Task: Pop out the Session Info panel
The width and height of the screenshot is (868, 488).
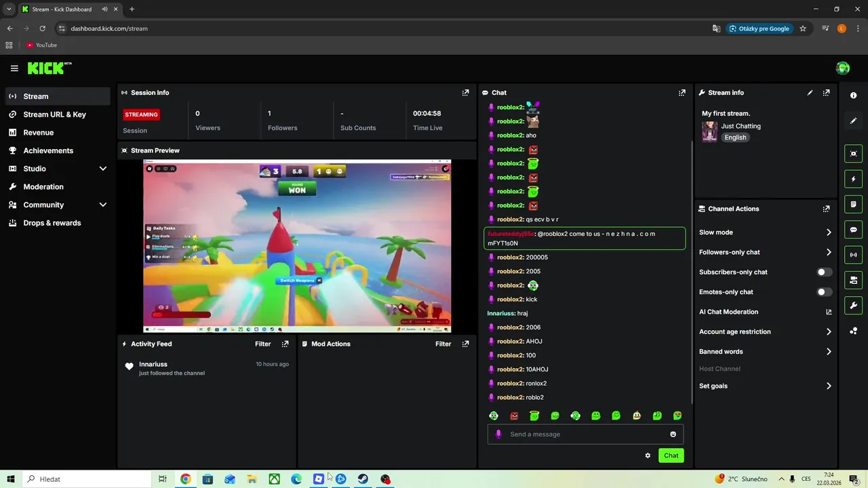Action: pos(465,93)
